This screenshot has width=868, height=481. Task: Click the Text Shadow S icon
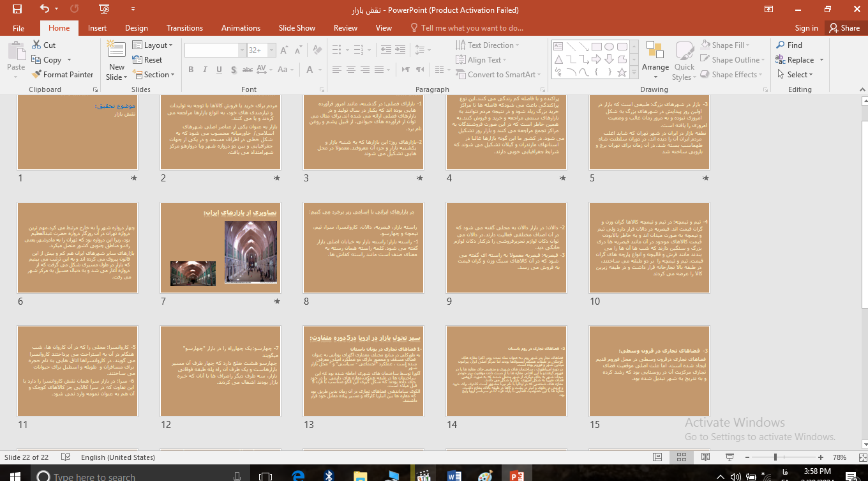click(x=233, y=70)
